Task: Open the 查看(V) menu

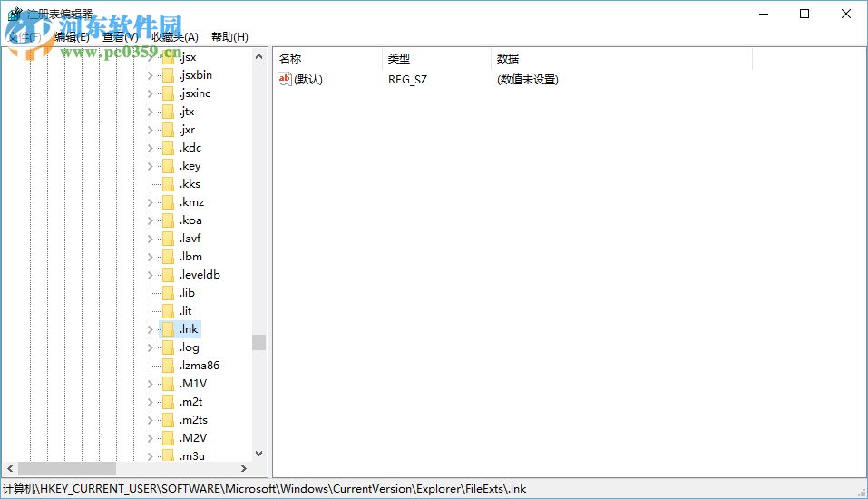Action: 120,37
